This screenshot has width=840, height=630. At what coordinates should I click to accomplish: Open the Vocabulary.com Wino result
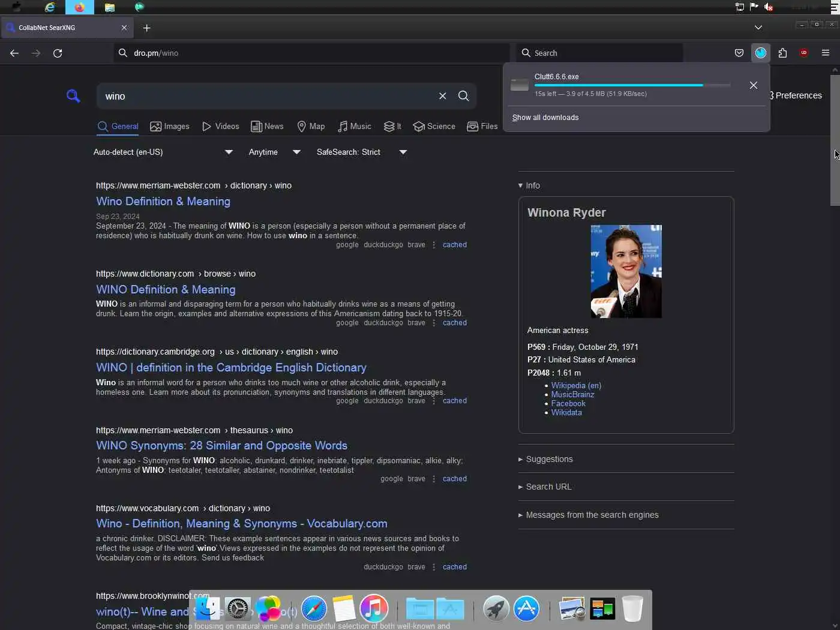(x=242, y=524)
